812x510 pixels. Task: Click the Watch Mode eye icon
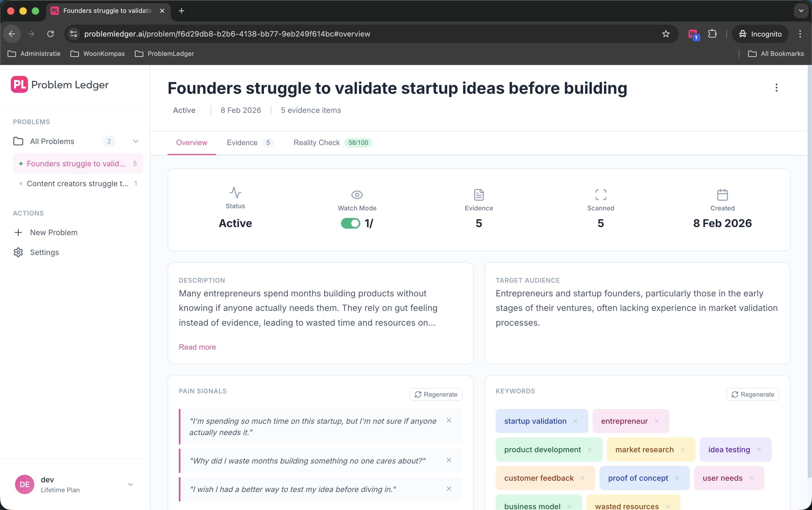[356, 195]
